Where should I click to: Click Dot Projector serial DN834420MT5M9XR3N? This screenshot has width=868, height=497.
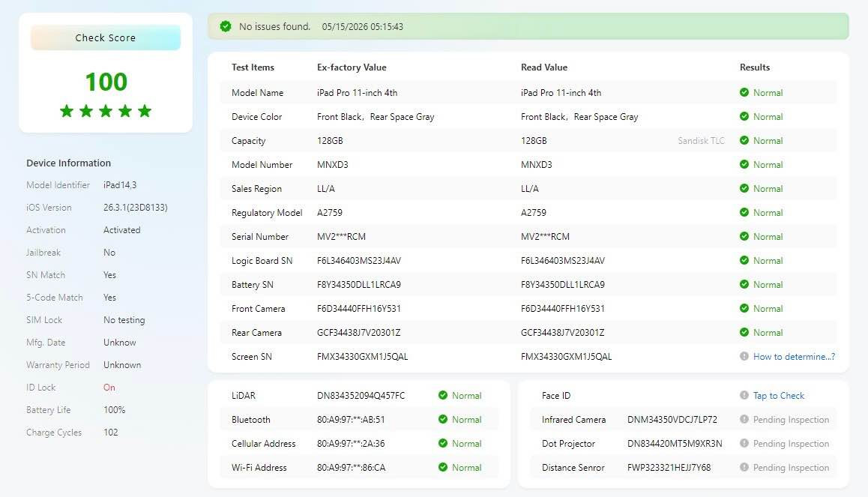(x=675, y=443)
